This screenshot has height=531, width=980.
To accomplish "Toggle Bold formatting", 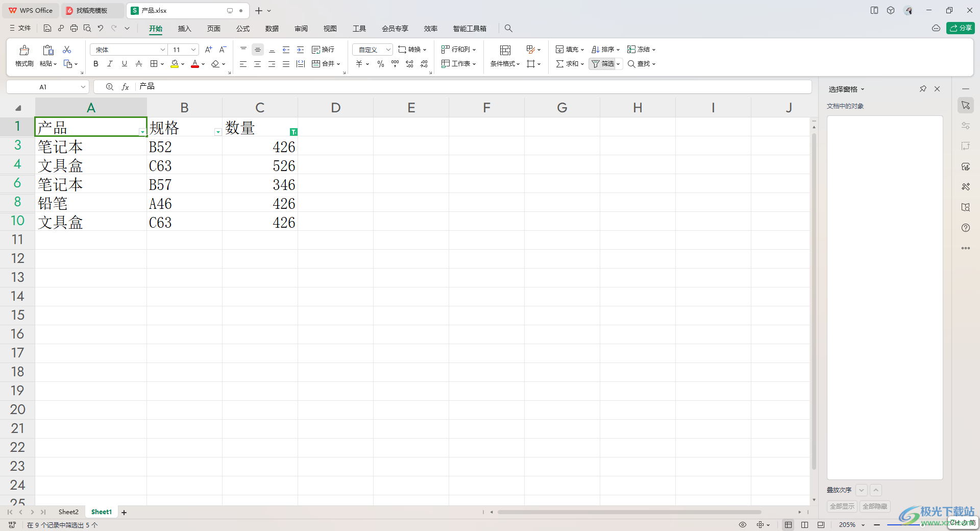I will [x=95, y=64].
